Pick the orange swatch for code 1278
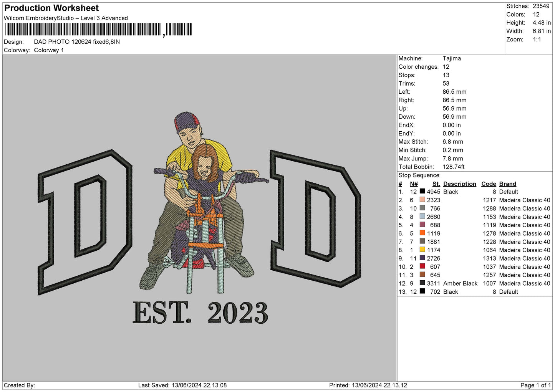Screen dimensions: 555x392 pyautogui.click(x=422, y=233)
